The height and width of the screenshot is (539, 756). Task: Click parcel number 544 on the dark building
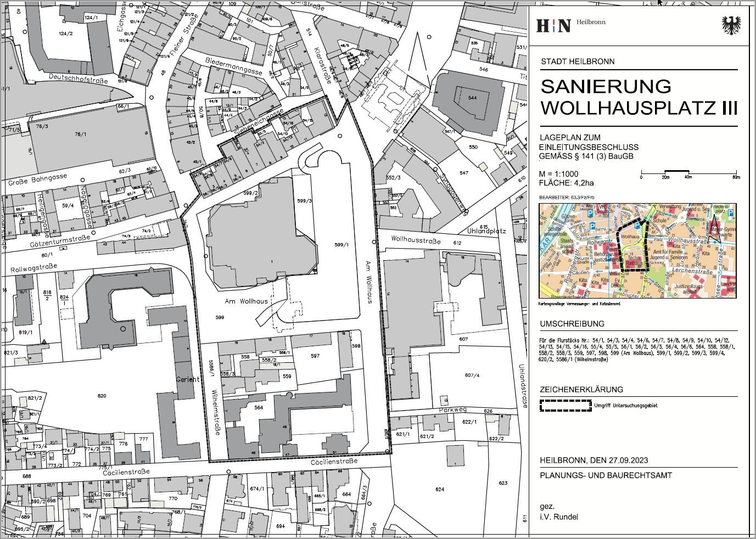(473, 97)
